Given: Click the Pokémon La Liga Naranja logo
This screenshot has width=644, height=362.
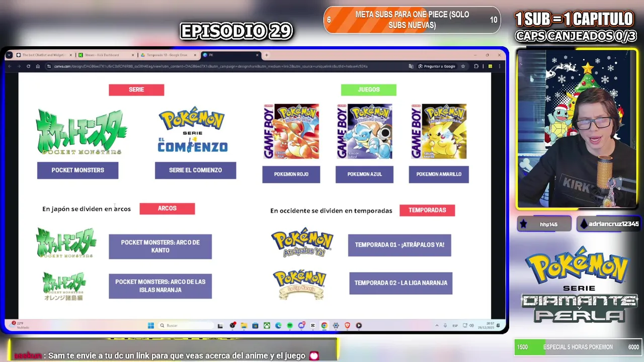Looking at the screenshot, I should (x=300, y=284).
